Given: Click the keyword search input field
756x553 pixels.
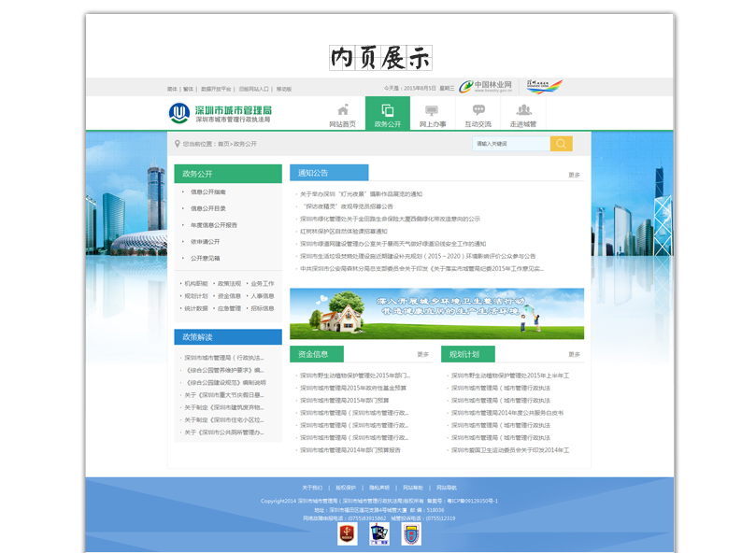Looking at the screenshot, I should coord(511,144).
